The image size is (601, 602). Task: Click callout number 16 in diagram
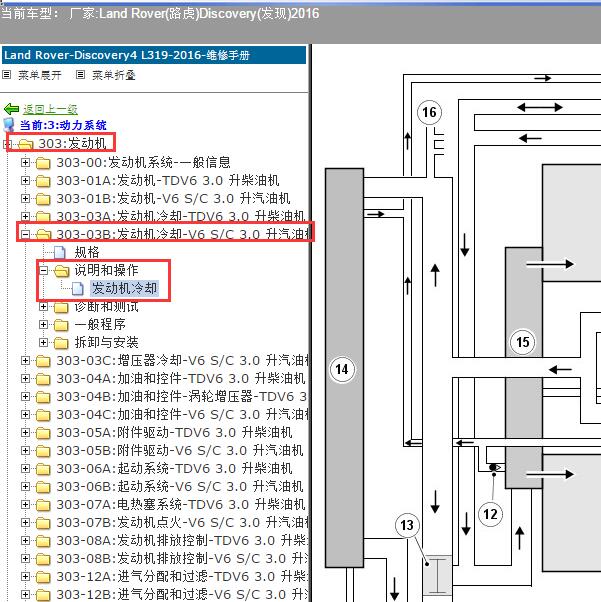pos(429,112)
